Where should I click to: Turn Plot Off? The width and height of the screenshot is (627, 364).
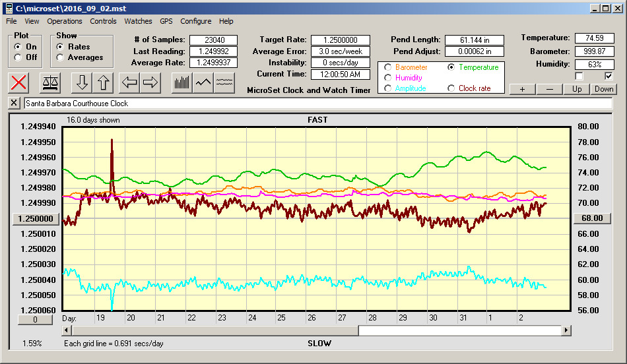tap(18, 57)
